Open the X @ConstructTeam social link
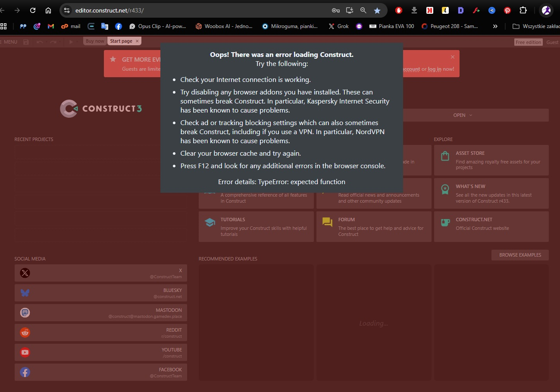Image resolution: width=560 pixels, height=392 pixels. point(101,273)
